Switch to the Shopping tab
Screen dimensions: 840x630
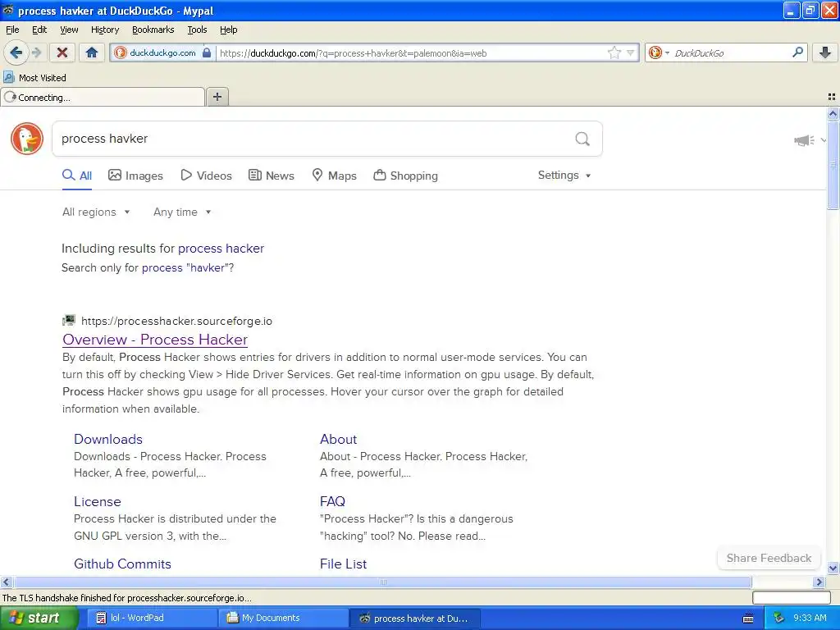coord(405,176)
